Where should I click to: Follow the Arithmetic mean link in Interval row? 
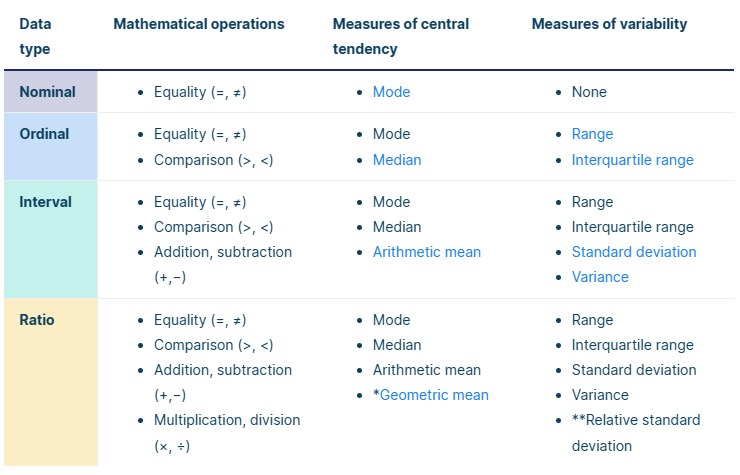coord(426,252)
